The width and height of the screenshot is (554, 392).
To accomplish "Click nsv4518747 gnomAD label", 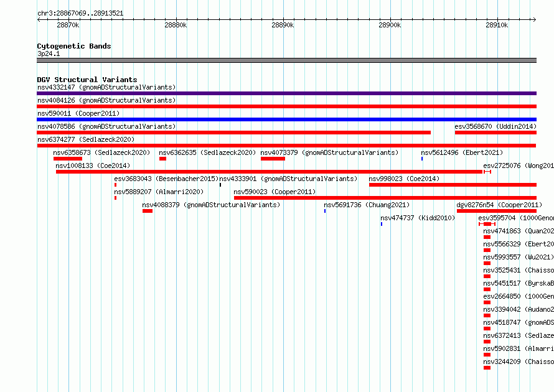I will [x=519, y=322].
